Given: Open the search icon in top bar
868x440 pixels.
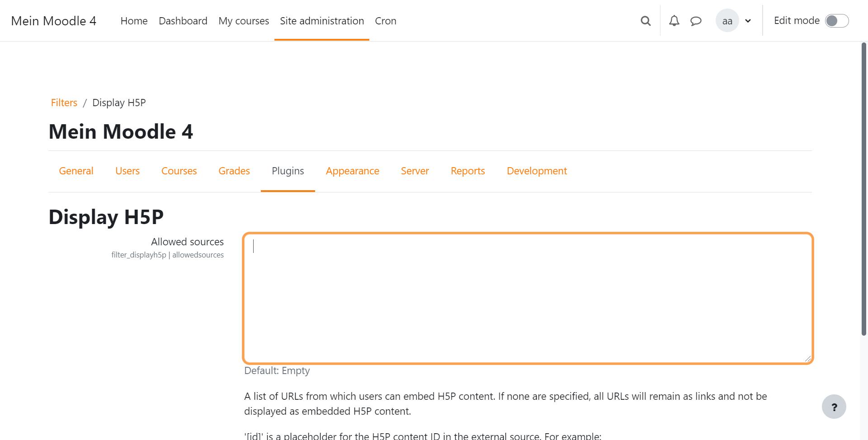Looking at the screenshot, I should (x=646, y=21).
